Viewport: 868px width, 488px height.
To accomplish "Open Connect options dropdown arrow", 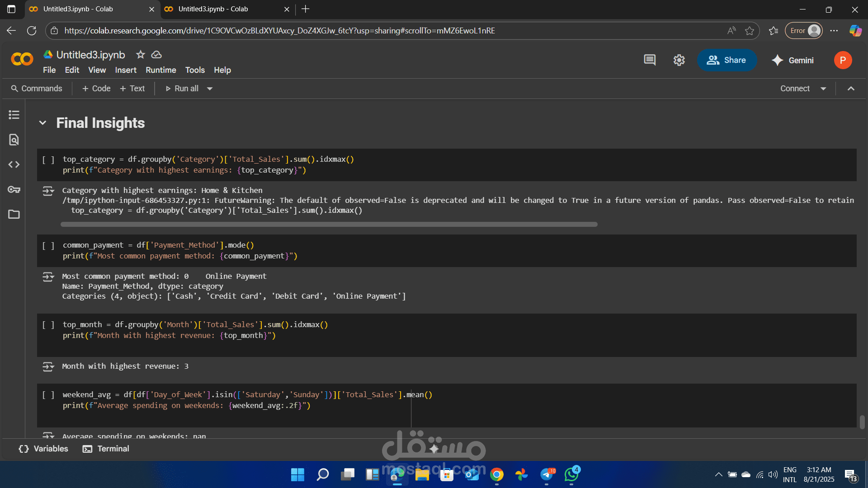I will click(x=823, y=89).
